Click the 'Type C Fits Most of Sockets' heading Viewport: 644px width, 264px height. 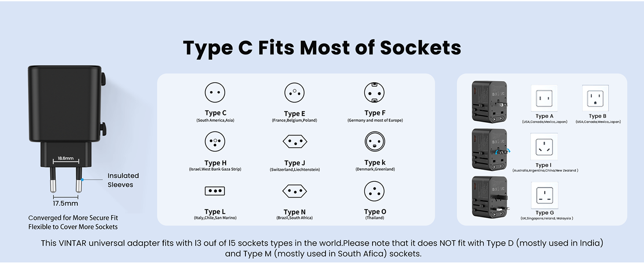tap(322, 48)
